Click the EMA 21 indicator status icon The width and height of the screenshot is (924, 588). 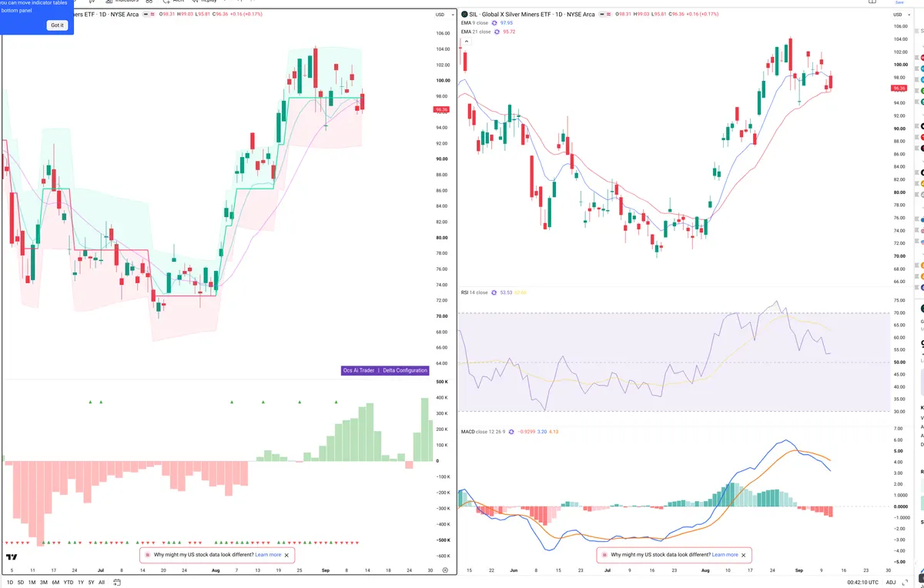(x=497, y=32)
